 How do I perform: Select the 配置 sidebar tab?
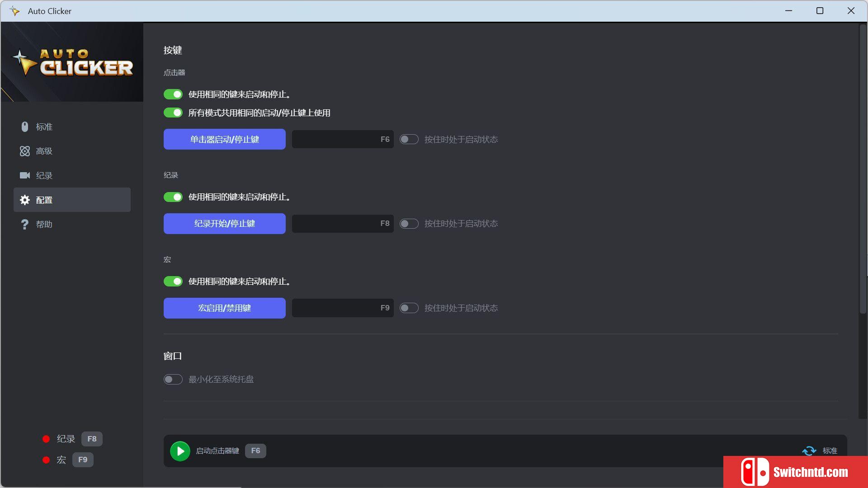click(72, 200)
